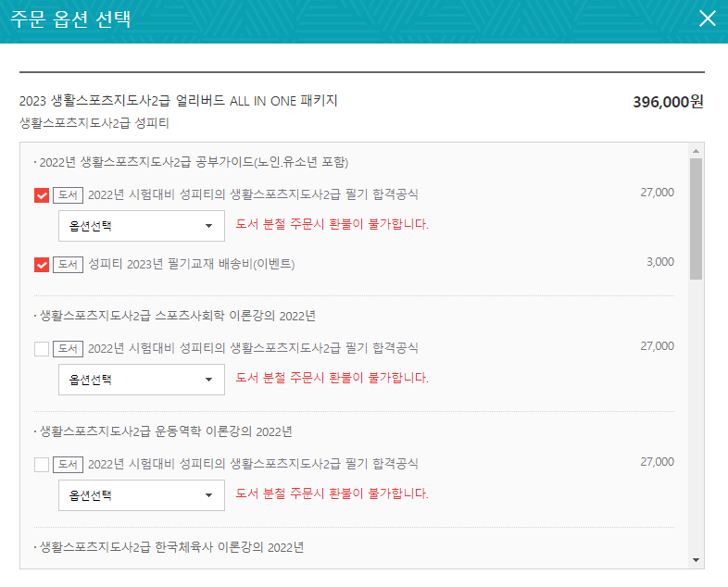Screen dimensions: 728x587
Task: Select the 한국체육사 이론강의 2022년 heading
Action: 171,547
